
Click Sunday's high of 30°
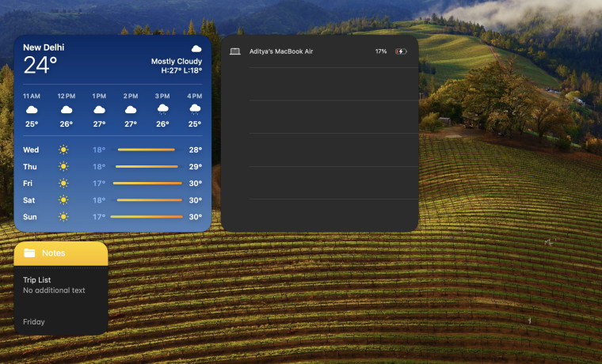pos(196,217)
